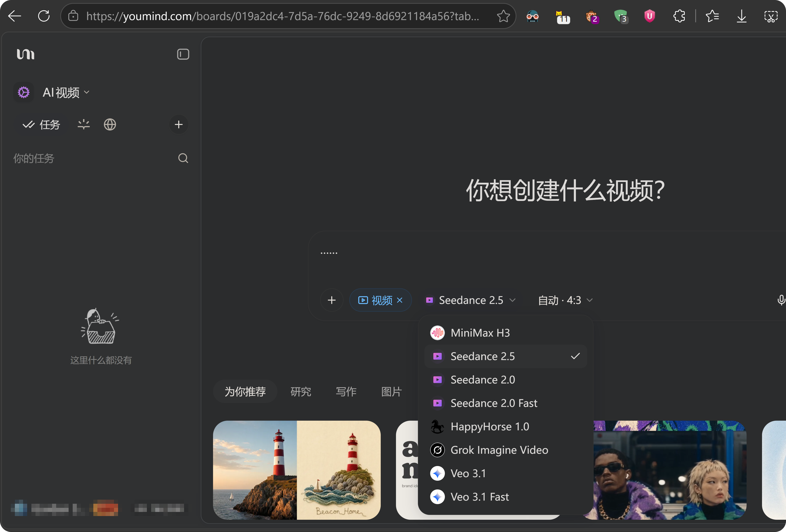
Task: Open the goggles-face extension icon
Action: coord(532,16)
